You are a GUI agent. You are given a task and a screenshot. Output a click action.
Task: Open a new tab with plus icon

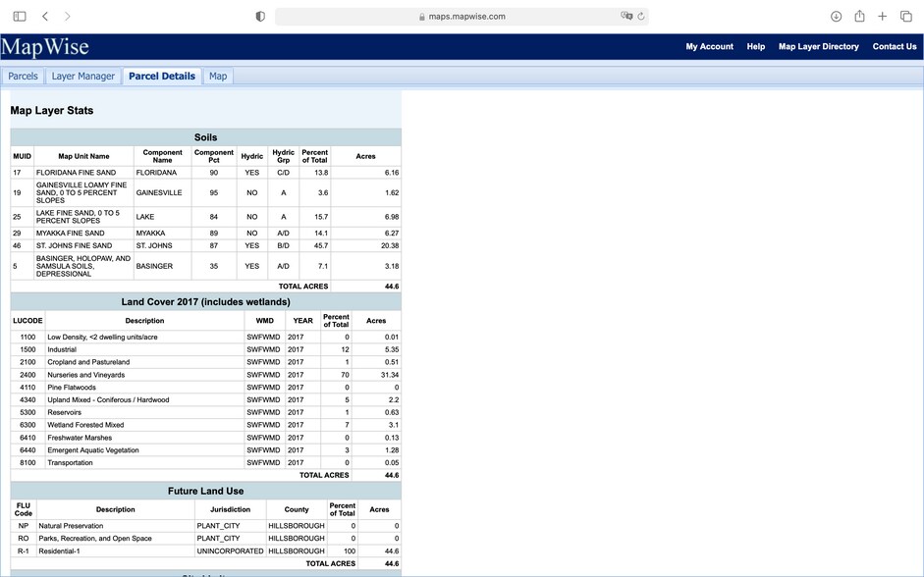pos(882,17)
